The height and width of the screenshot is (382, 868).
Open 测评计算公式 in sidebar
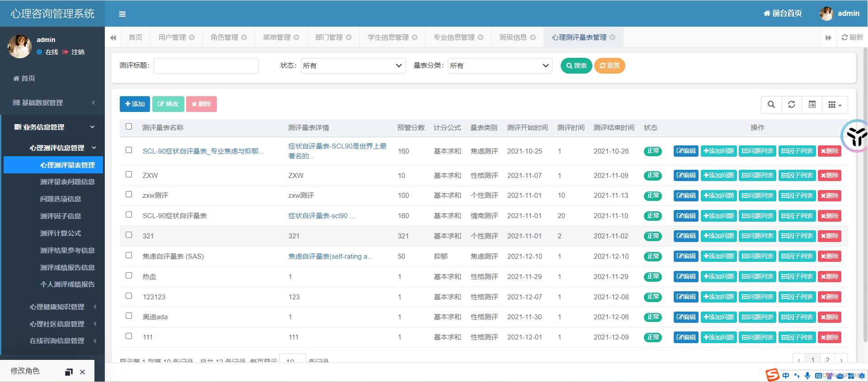[61, 233]
